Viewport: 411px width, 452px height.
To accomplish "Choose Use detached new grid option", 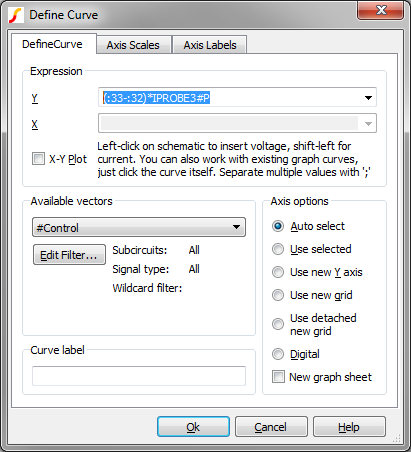I will (278, 324).
